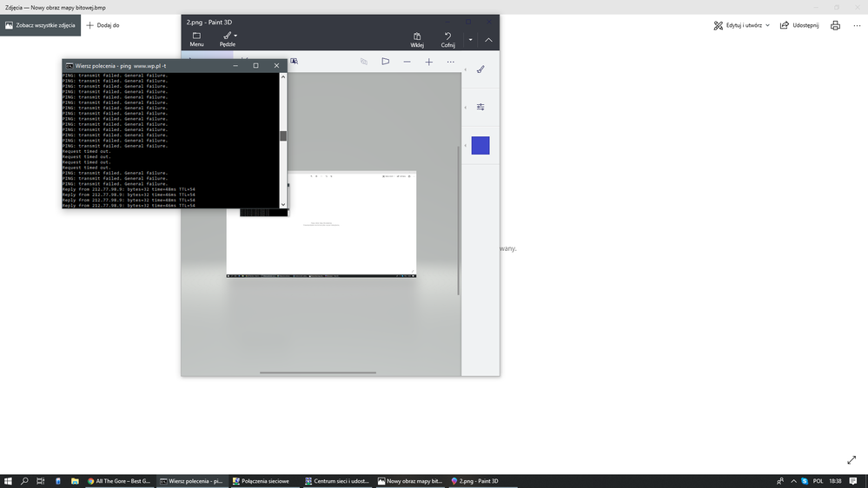Click the POL language indicator
The width and height of the screenshot is (868, 488).
(x=818, y=481)
